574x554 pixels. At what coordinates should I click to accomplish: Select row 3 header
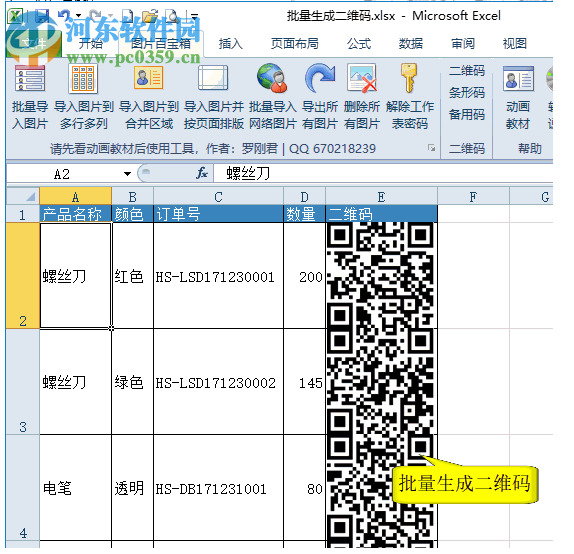23,382
